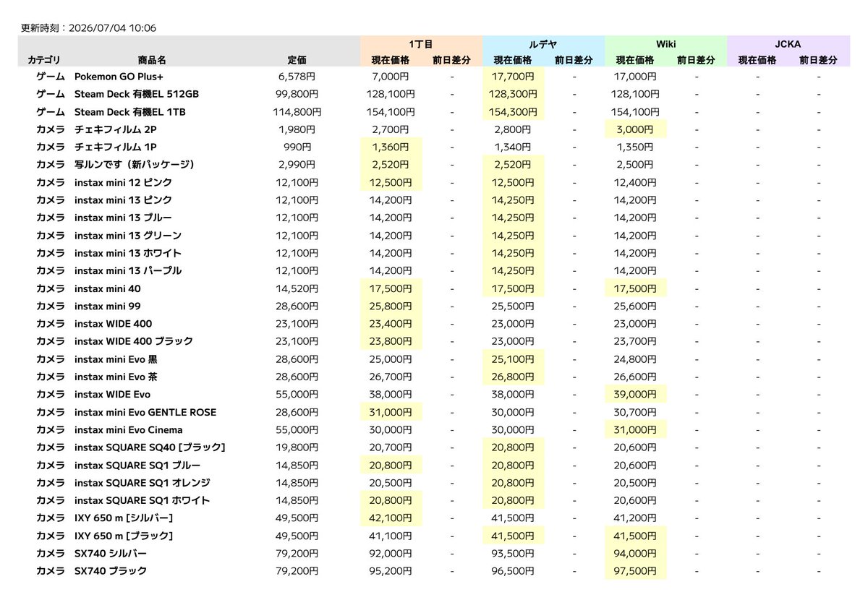Click the highlighted 154,300円 ルデヤ price
The height and width of the screenshot is (613, 868).
513,111
